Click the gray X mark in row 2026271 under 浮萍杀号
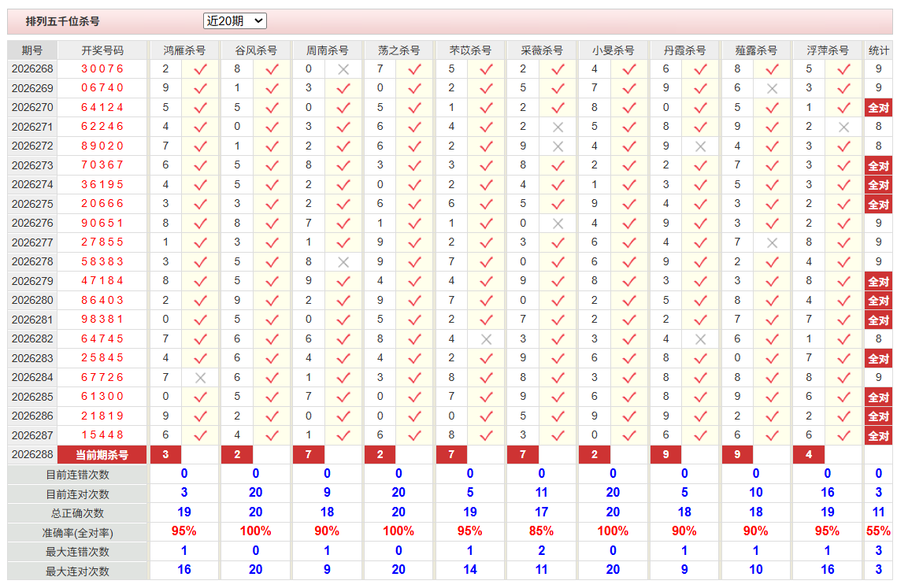The image size is (897, 588). [843, 127]
